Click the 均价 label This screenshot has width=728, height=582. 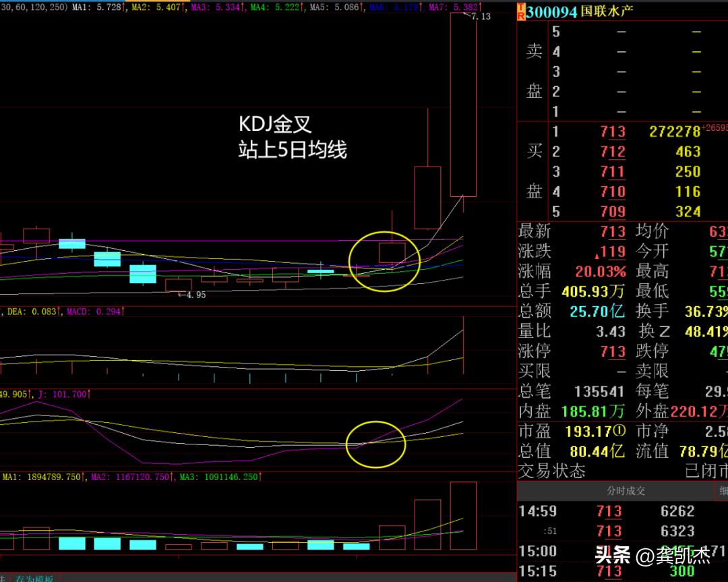tap(653, 231)
